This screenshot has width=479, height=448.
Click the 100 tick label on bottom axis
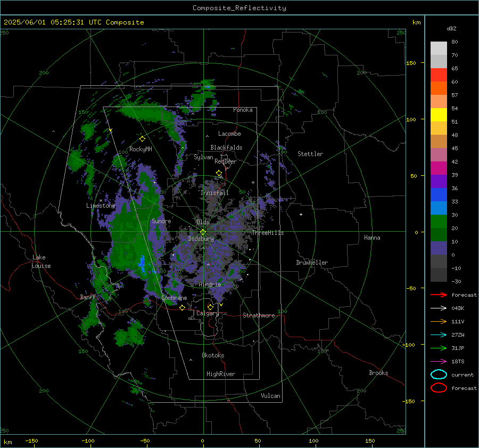(313, 441)
